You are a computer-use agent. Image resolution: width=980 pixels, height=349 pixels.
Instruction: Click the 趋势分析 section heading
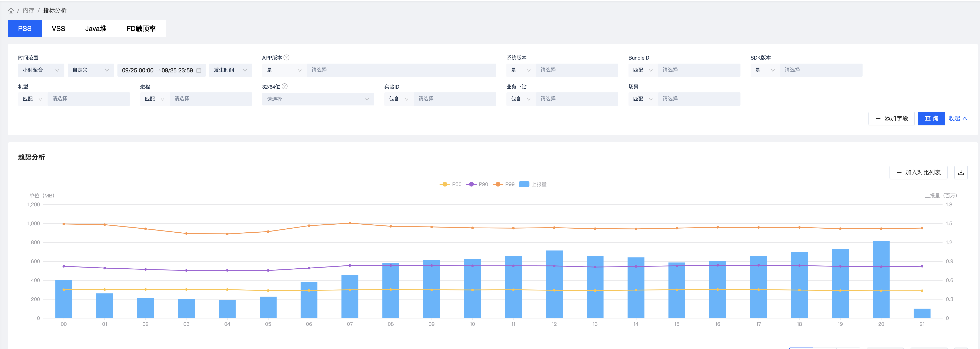point(32,157)
